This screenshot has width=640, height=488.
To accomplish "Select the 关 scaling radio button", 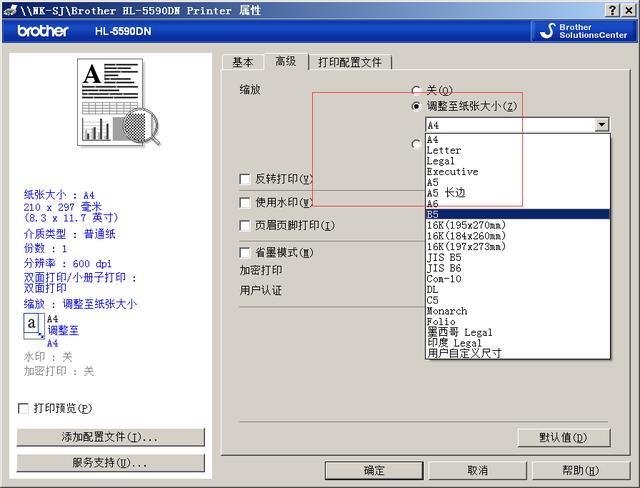I will pos(416,90).
